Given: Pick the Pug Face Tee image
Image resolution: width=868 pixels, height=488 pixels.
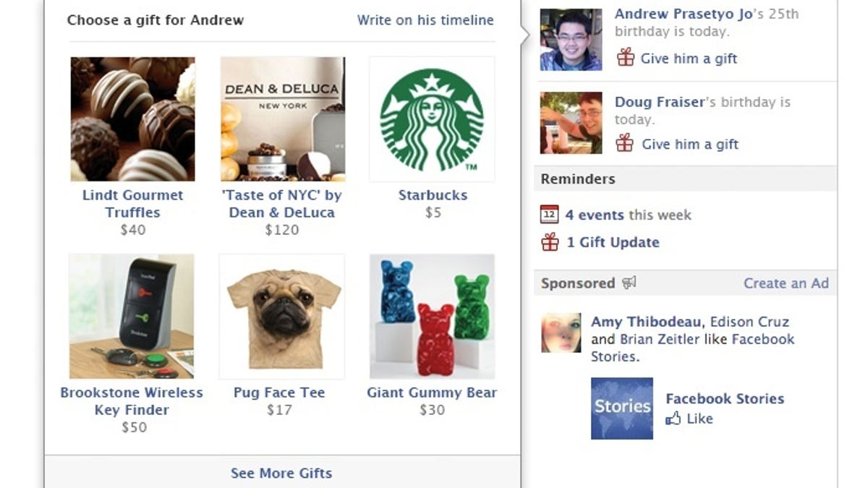Looking at the screenshot, I should tap(282, 317).
